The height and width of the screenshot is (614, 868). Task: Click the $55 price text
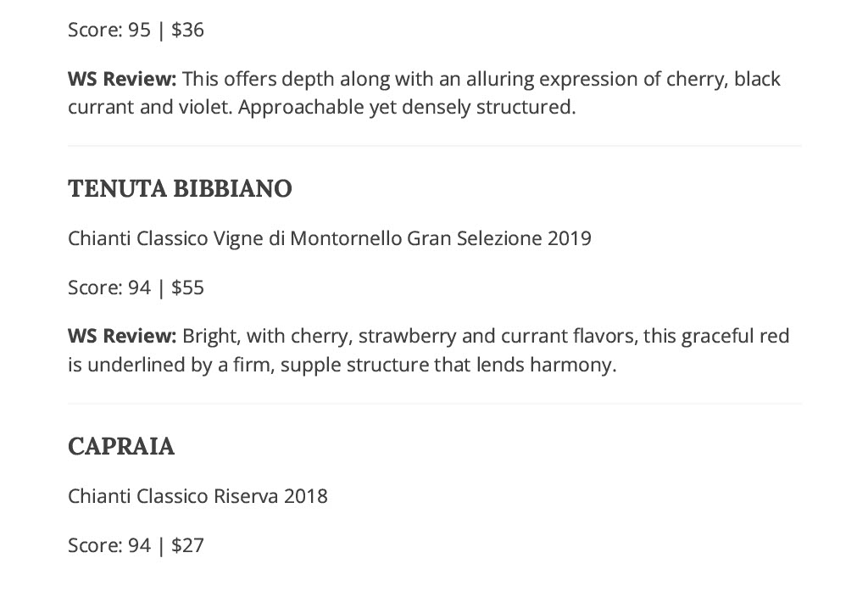click(187, 287)
